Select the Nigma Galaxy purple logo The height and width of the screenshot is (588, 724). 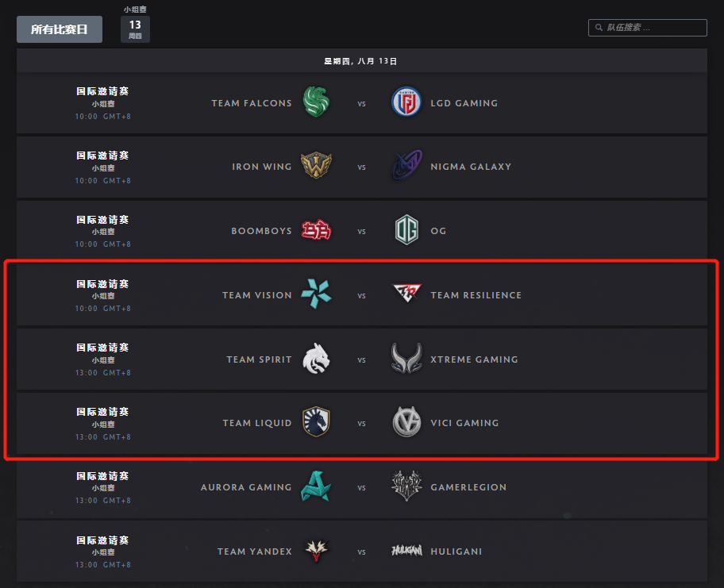point(406,165)
